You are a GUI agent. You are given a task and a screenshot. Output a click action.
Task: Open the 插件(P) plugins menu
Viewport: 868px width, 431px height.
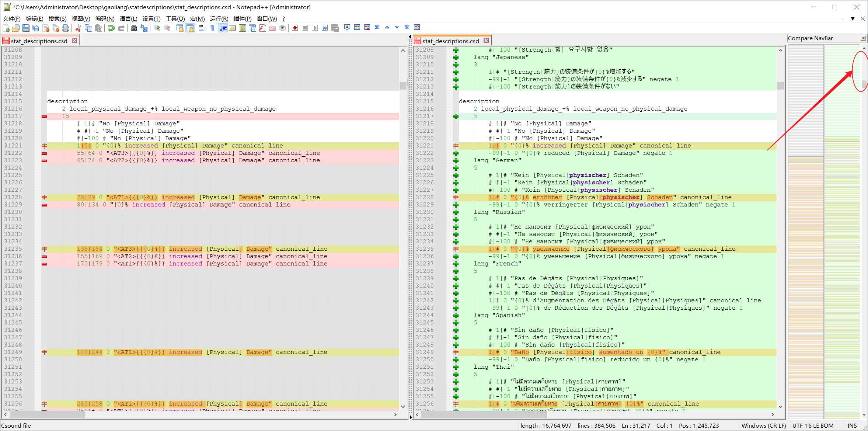pyautogui.click(x=242, y=19)
